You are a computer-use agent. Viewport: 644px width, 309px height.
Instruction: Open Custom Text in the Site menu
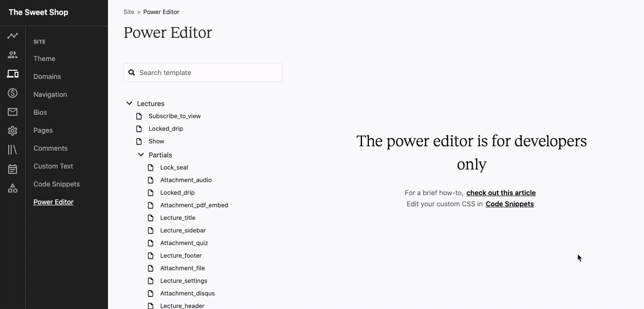(53, 166)
